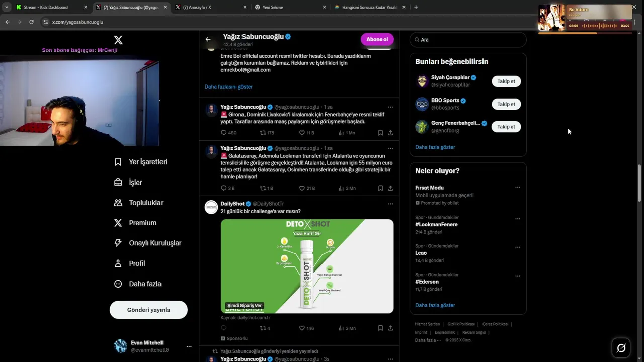
Task: Open Yer İşaretleri bookmarks in the sidebar
Action: point(141,162)
